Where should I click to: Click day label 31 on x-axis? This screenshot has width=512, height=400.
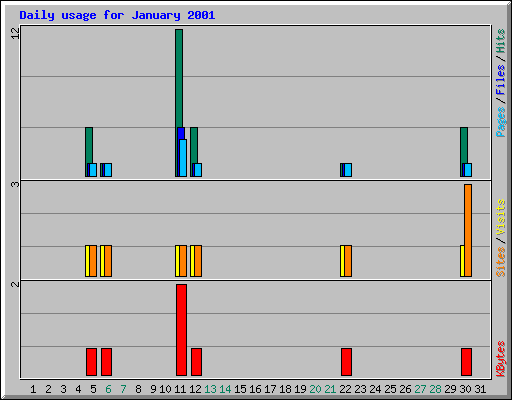tap(480, 389)
